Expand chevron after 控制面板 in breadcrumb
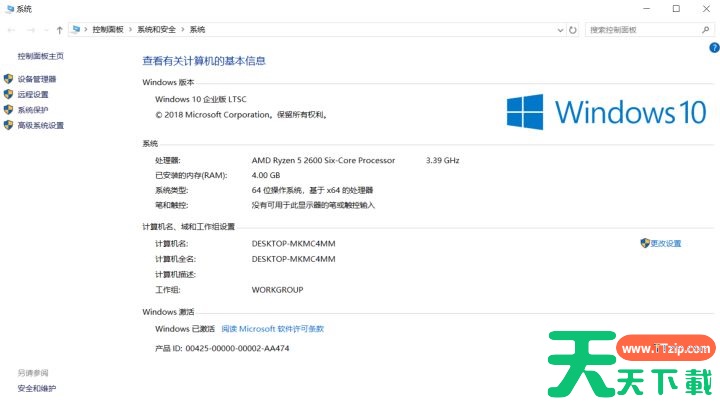 [x=130, y=30]
